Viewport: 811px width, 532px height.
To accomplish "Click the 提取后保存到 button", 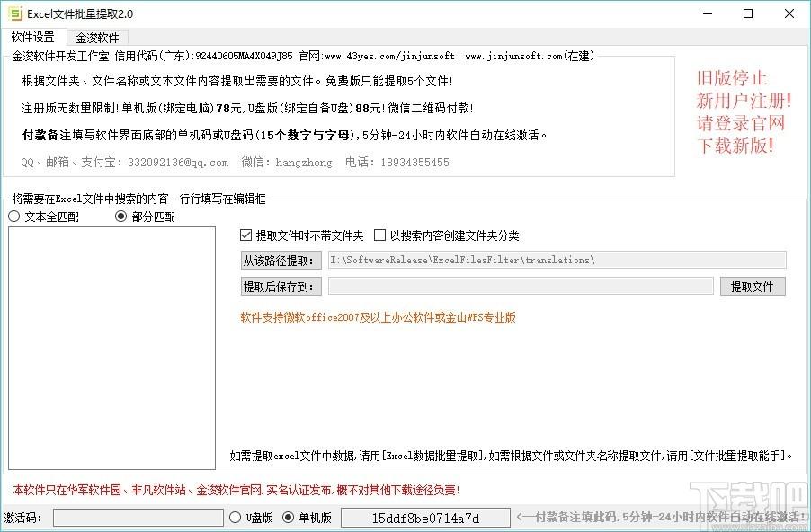I will 280,287.
